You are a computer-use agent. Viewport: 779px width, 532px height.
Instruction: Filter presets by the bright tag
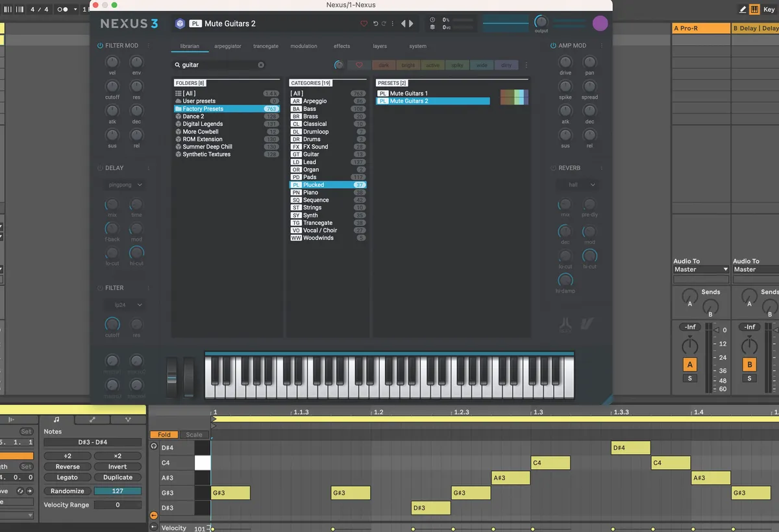(408, 65)
